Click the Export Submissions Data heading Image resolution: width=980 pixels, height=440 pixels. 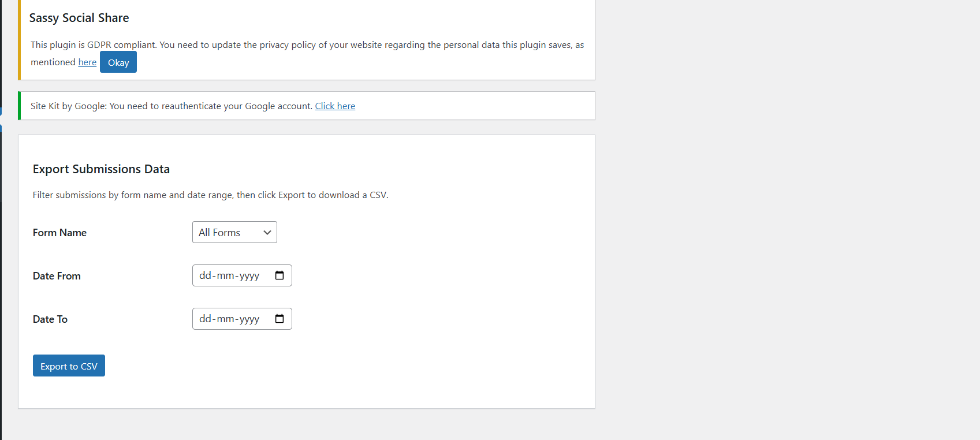point(101,169)
